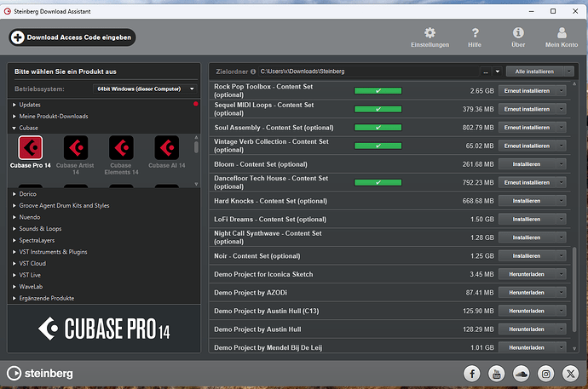The height and width of the screenshot is (389, 588).
Task: Expand the Updates tree item
Action: (x=14, y=105)
